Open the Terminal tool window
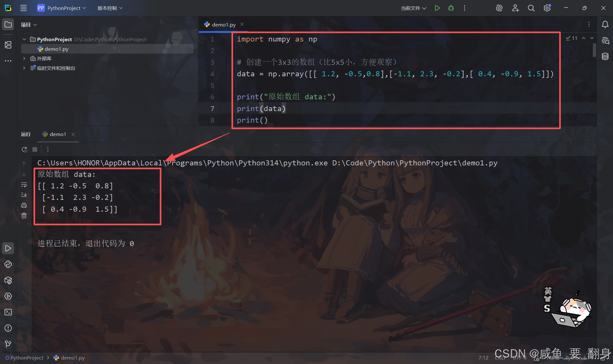This screenshot has height=364, width=613. click(x=8, y=312)
